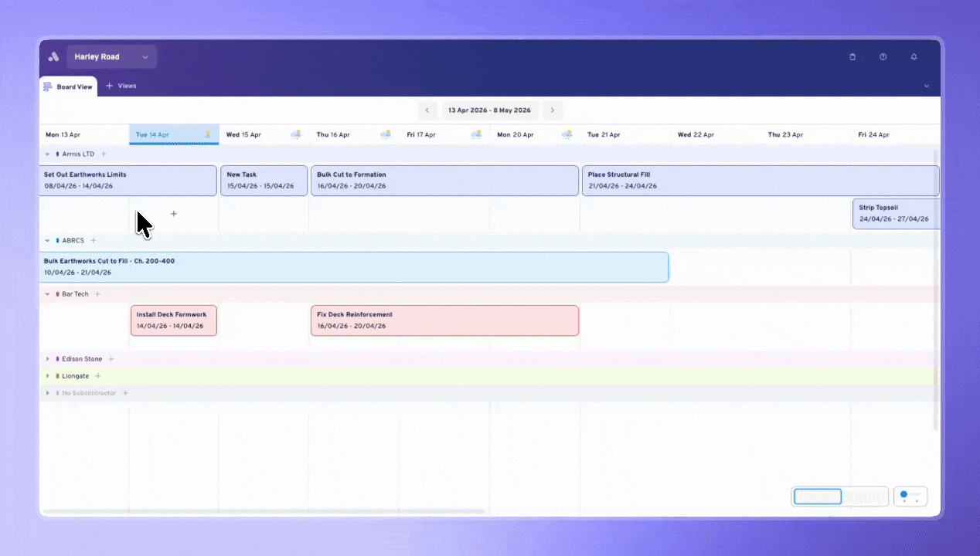The image size is (980, 556).
Task: Expand the Liongate group
Action: pyautogui.click(x=47, y=376)
